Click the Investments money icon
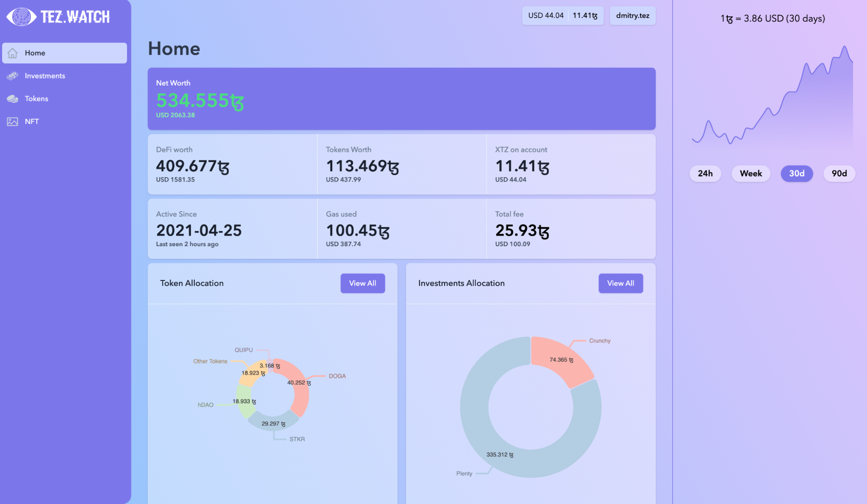 click(13, 76)
